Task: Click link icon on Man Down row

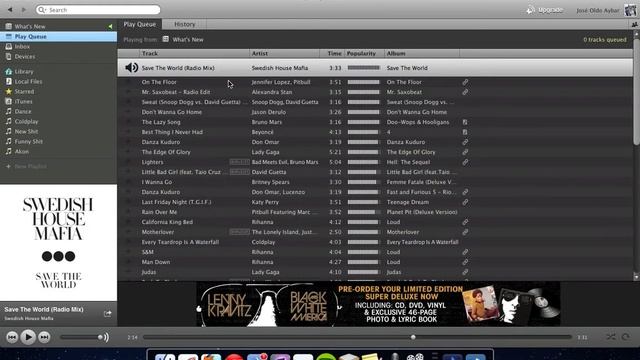Action: (x=465, y=262)
